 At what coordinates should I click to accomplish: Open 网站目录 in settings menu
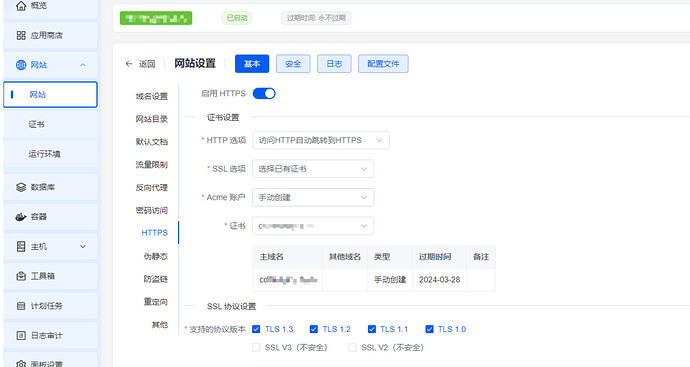[x=151, y=119]
